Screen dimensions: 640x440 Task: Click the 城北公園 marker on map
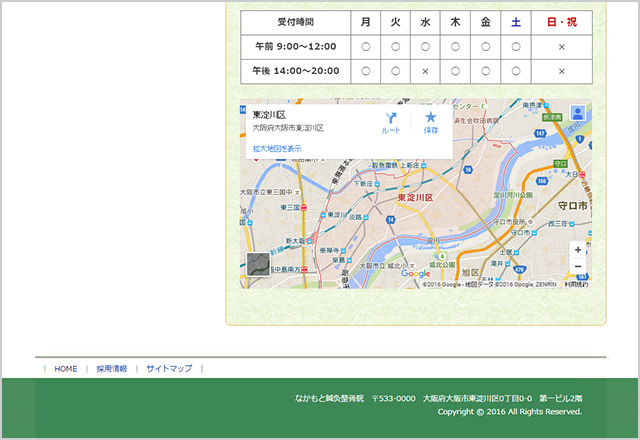442,257
